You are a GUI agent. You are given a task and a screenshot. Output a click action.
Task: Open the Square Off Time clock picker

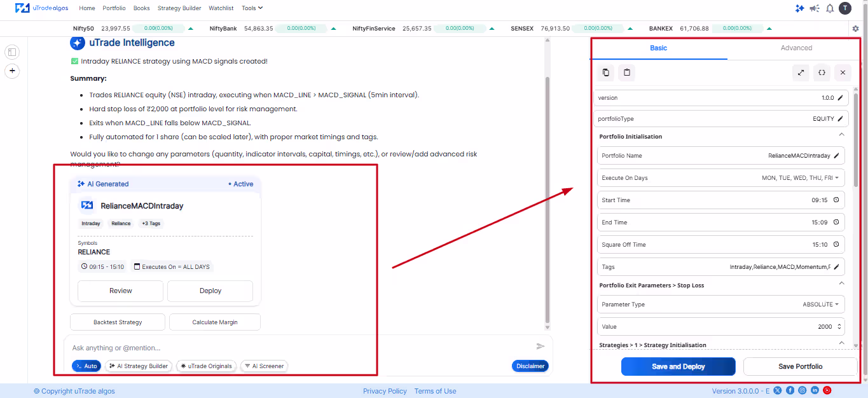click(x=836, y=245)
